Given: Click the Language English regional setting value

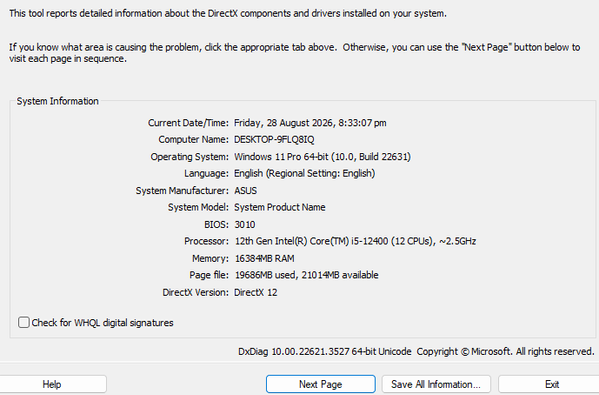Looking at the screenshot, I should (304, 173).
